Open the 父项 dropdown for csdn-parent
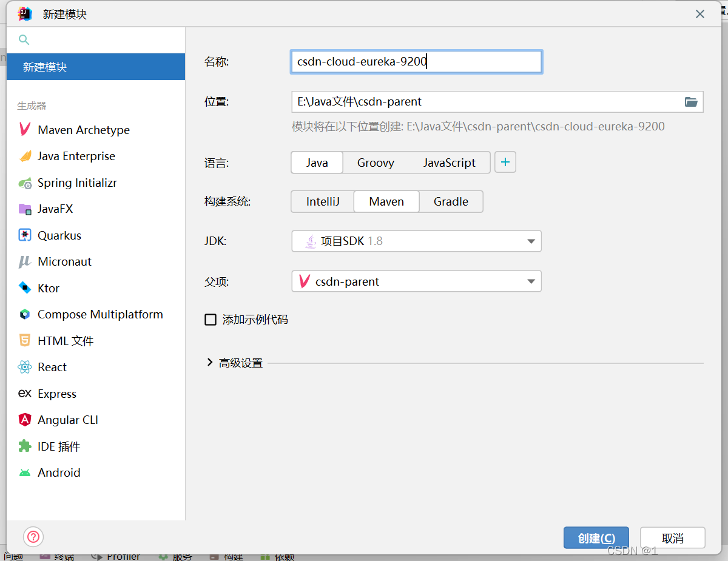The width and height of the screenshot is (728, 561). (416, 281)
